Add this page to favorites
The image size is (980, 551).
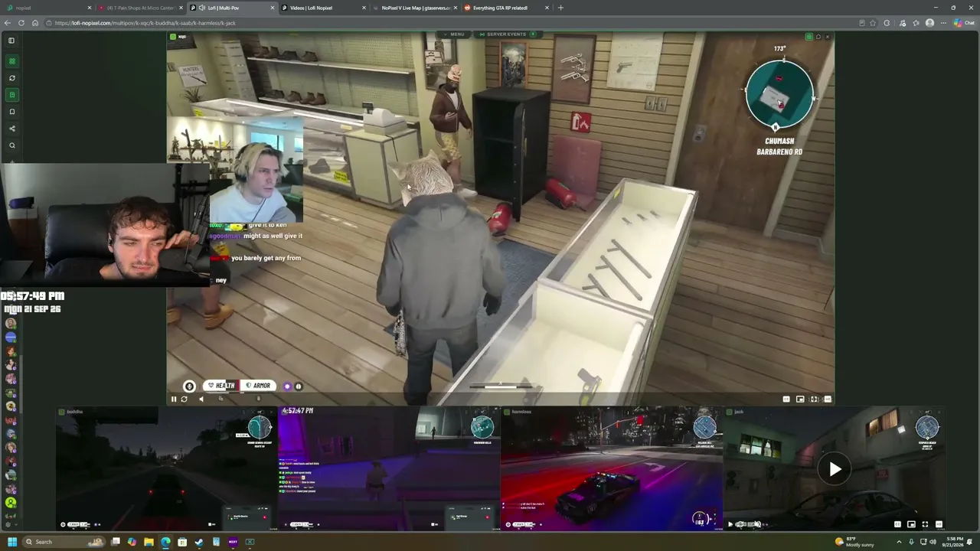[872, 23]
